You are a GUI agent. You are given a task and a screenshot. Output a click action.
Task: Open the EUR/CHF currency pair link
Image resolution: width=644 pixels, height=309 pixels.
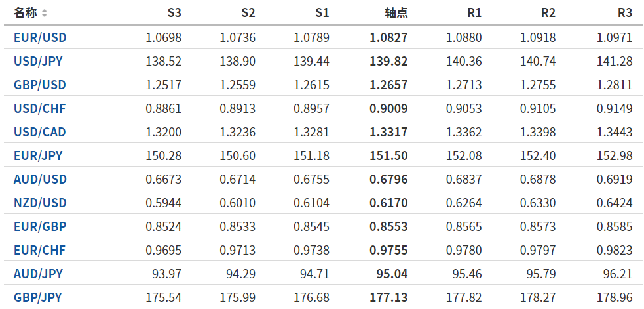tap(39, 250)
